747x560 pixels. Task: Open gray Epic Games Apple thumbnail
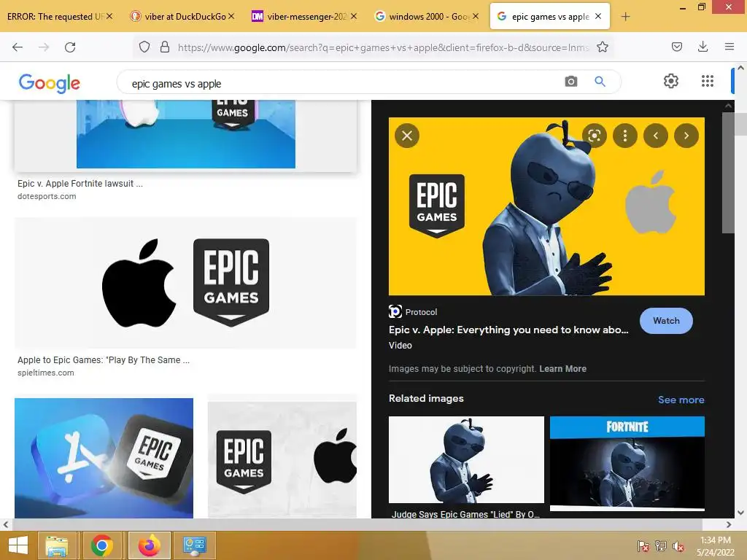(282, 459)
